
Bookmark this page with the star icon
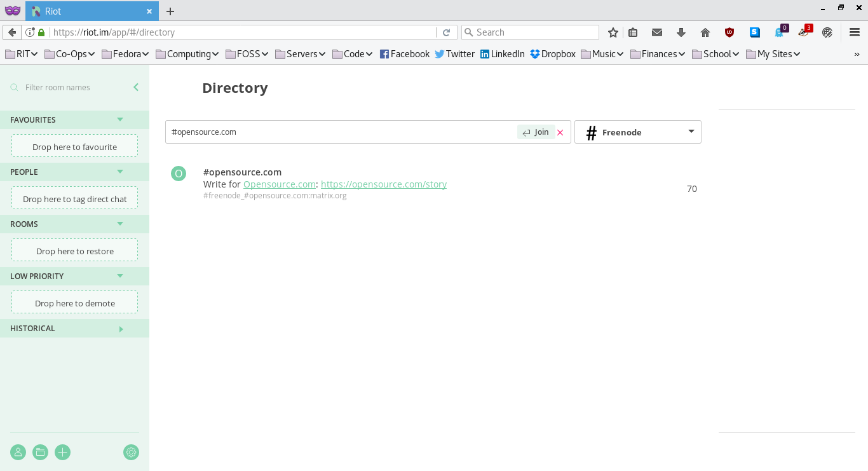613,32
